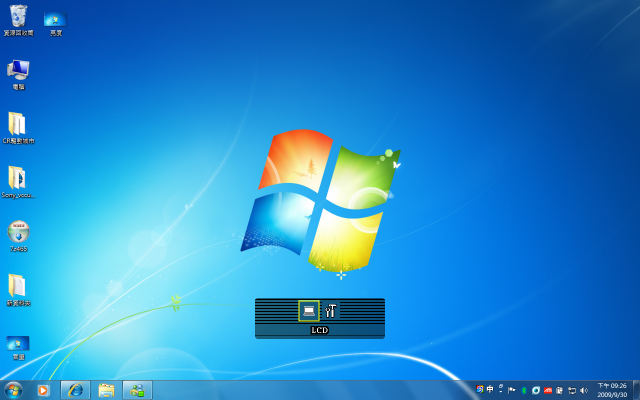Screen dimensions: 640x400
Task: Toggle the Chinese input mode indicator 中
Action: point(490,389)
